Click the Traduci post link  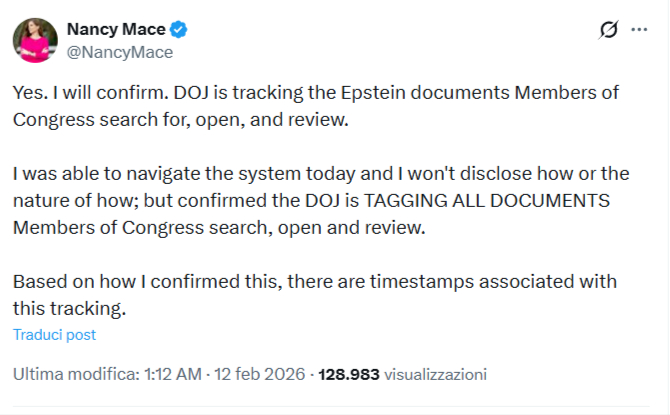click(54, 334)
